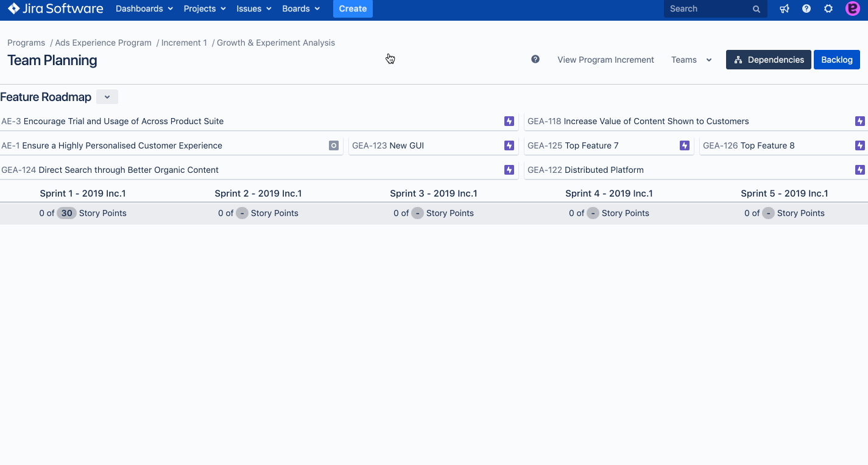868x465 pixels.
Task: Select Sprint 4 - 2019 Inc.1 header
Action: pyautogui.click(x=609, y=194)
